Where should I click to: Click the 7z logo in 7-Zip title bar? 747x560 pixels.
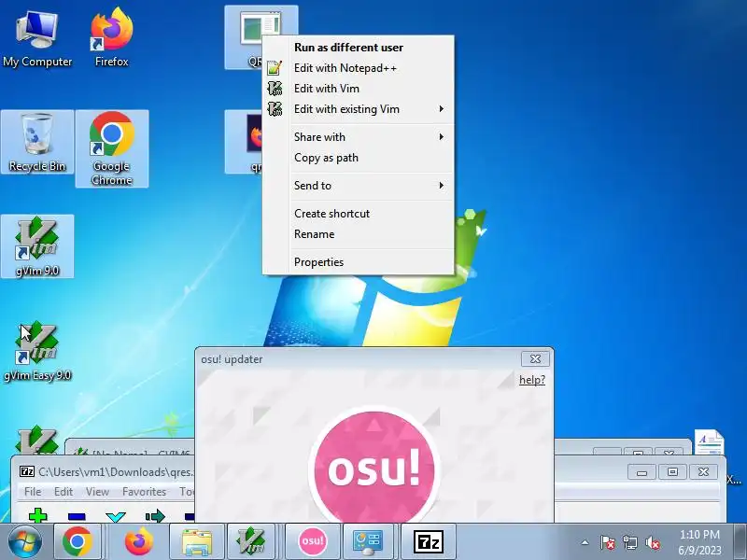(27, 471)
